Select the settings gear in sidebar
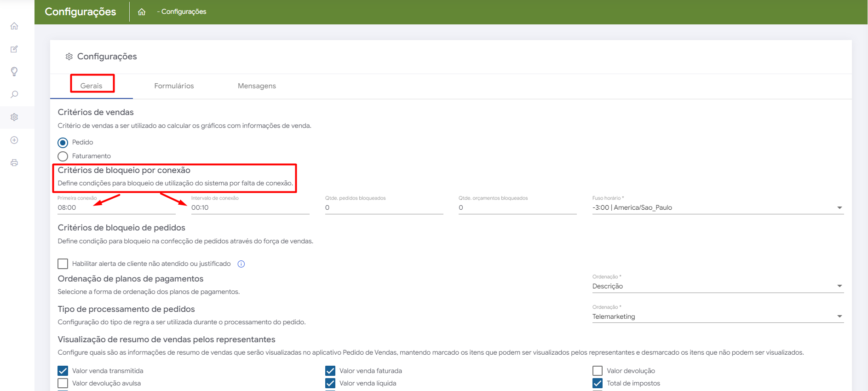 [14, 117]
